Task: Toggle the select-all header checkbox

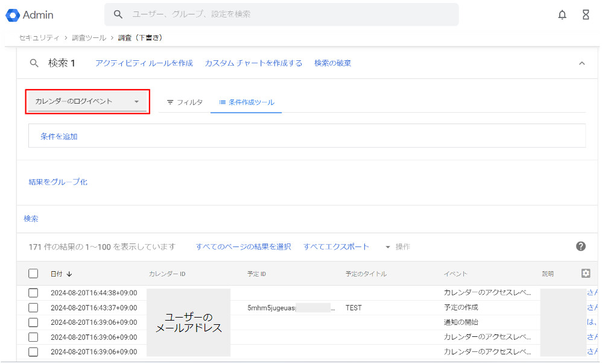Action: [33, 274]
